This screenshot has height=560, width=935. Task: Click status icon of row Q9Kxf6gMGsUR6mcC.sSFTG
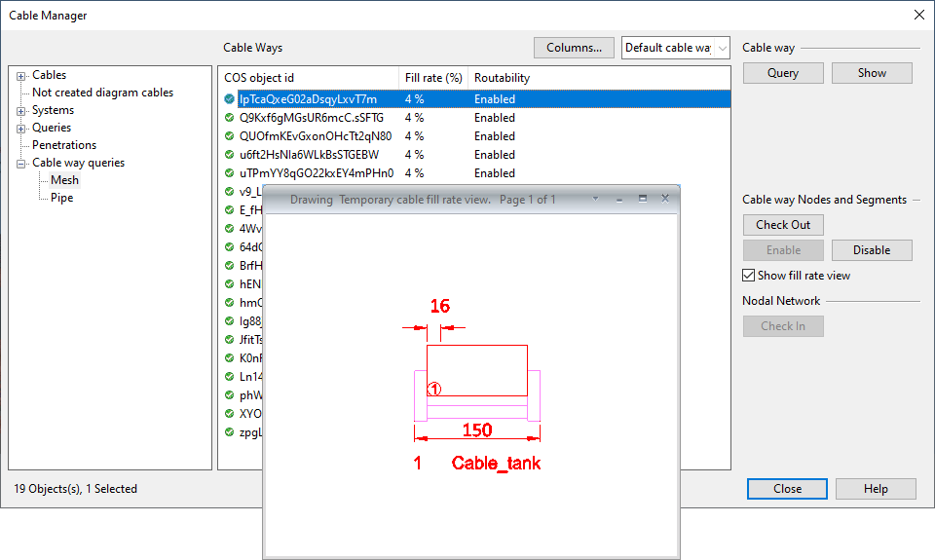click(229, 118)
